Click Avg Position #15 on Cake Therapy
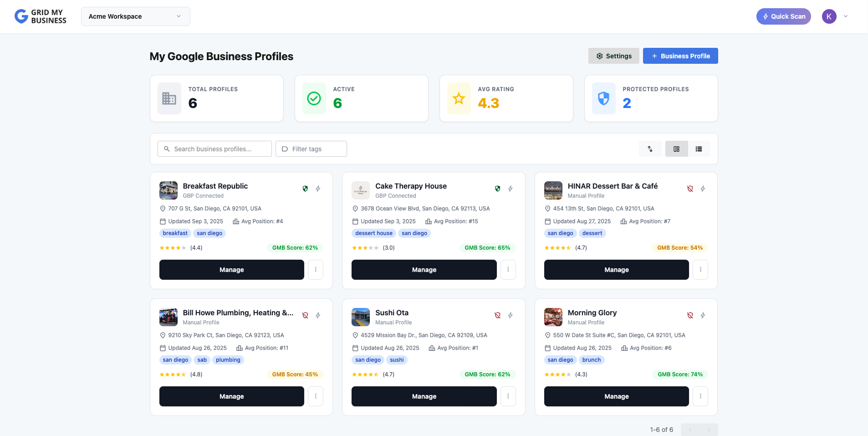 pos(452,221)
